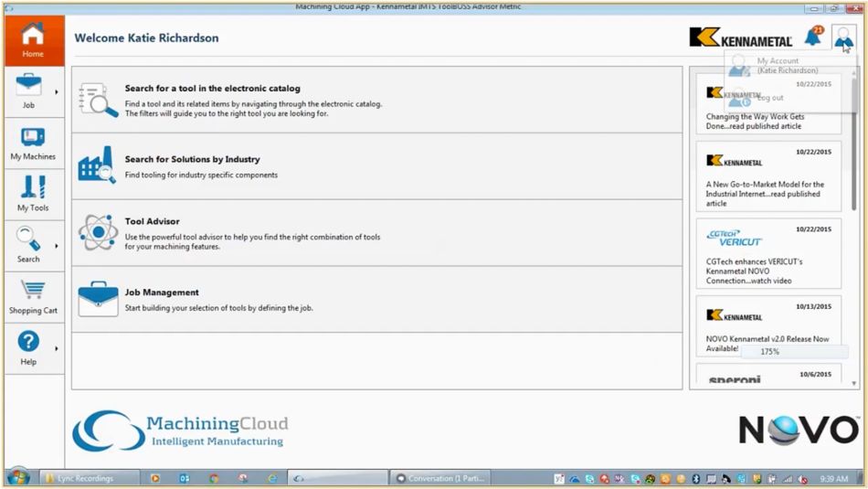Click the My Machines sidebar icon

[x=33, y=144]
